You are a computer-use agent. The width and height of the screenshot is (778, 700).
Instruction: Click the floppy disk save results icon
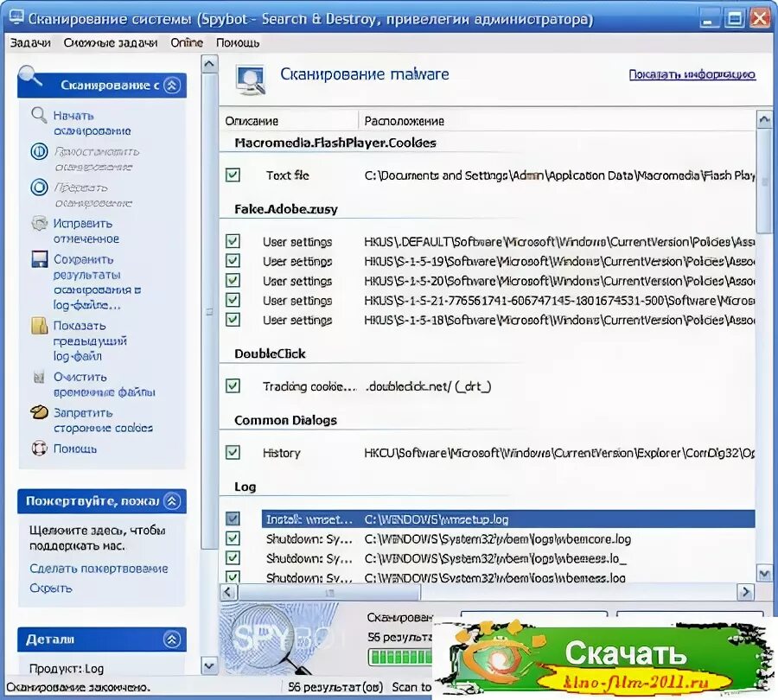[39, 259]
